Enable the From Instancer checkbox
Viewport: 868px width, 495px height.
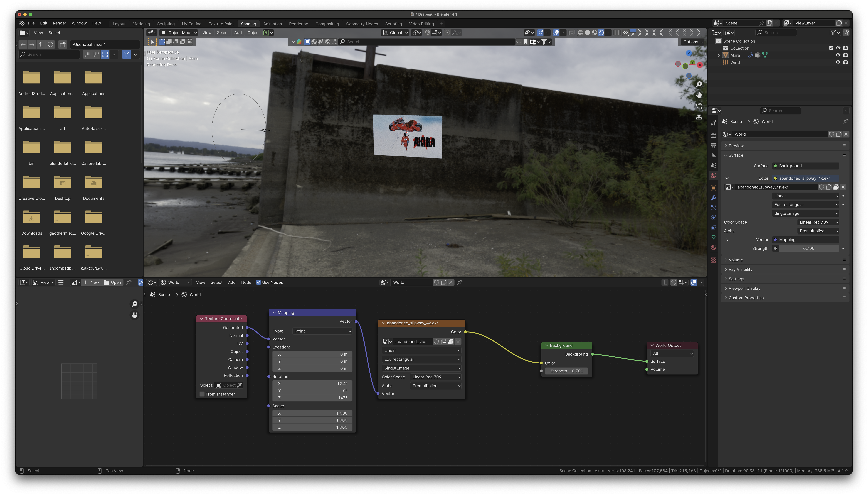[202, 394]
